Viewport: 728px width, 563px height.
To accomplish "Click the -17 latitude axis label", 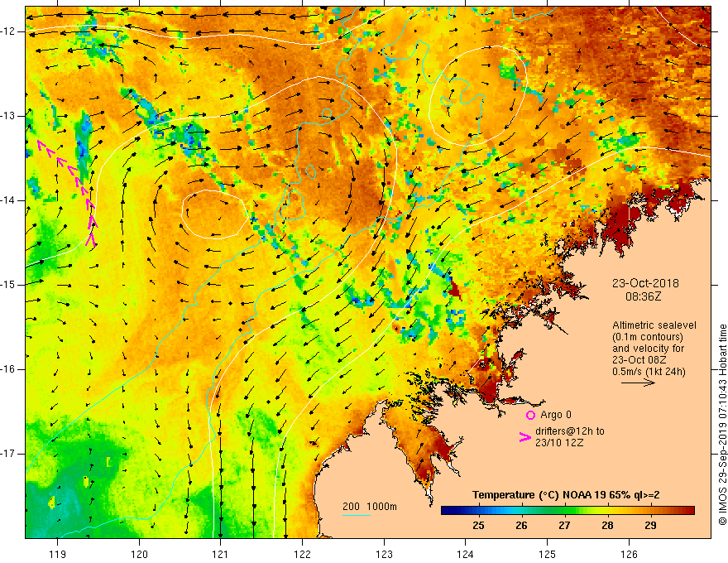I will pos(9,454).
